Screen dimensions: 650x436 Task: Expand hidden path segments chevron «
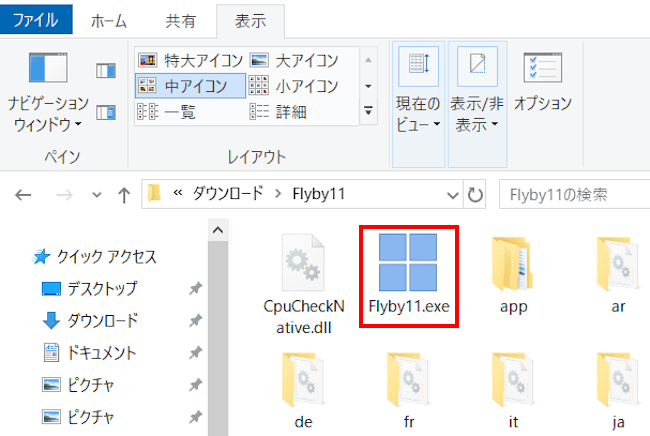click(178, 193)
